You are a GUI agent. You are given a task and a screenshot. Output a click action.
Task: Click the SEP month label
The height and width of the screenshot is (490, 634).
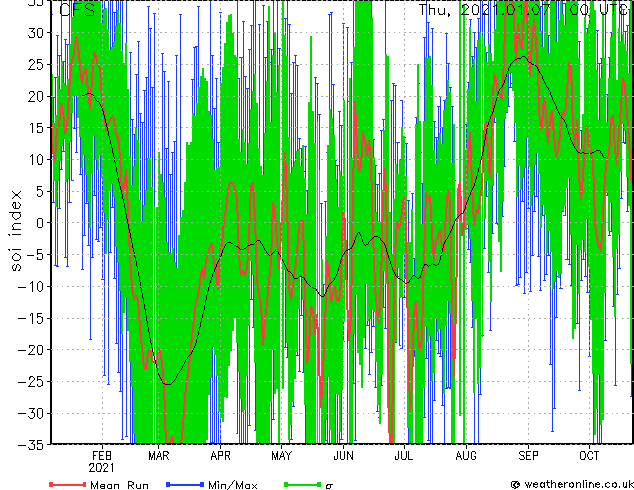pos(528,456)
